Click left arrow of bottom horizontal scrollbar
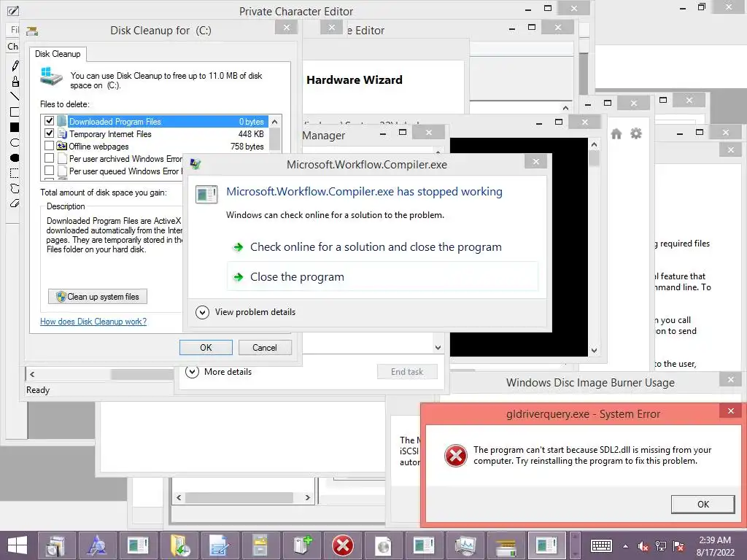 click(x=179, y=497)
